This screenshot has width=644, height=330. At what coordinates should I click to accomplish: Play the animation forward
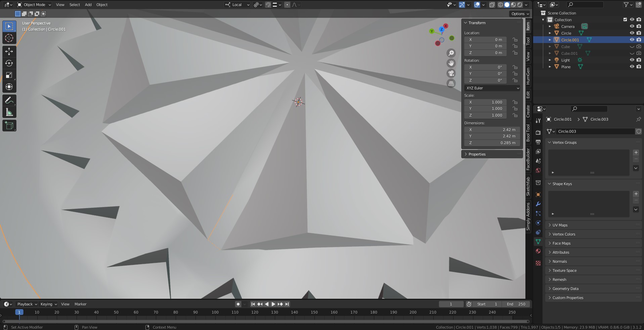point(273,304)
